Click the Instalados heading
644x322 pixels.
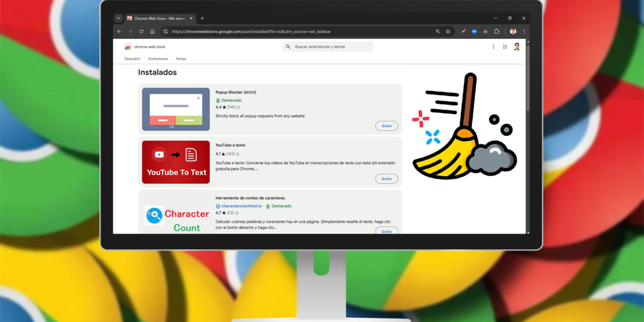coord(157,72)
